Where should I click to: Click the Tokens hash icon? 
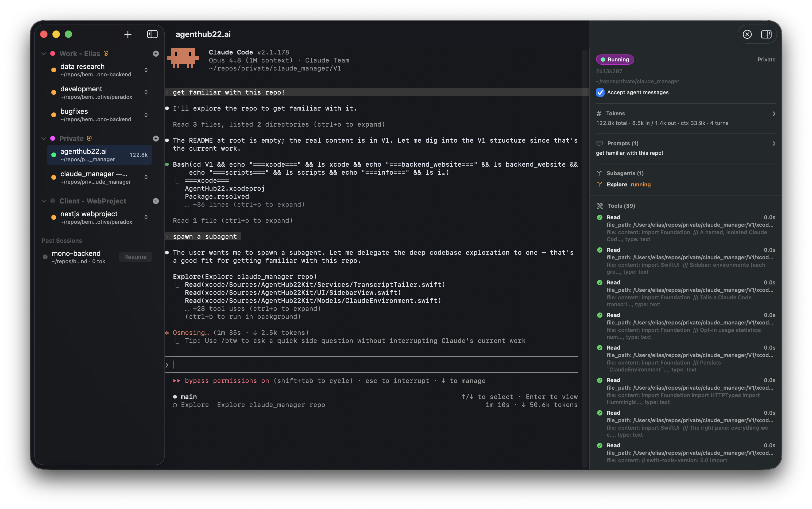pyautogui.click(x=599, y=114)
